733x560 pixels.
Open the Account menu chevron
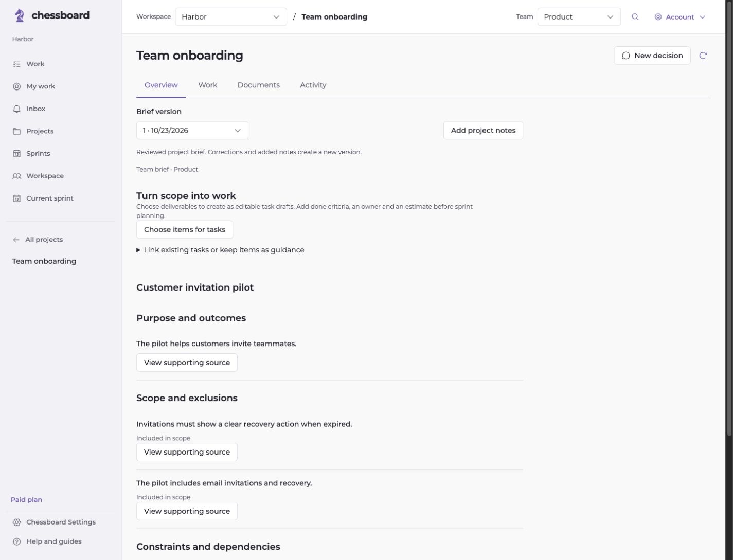click(x=703, y=17)
